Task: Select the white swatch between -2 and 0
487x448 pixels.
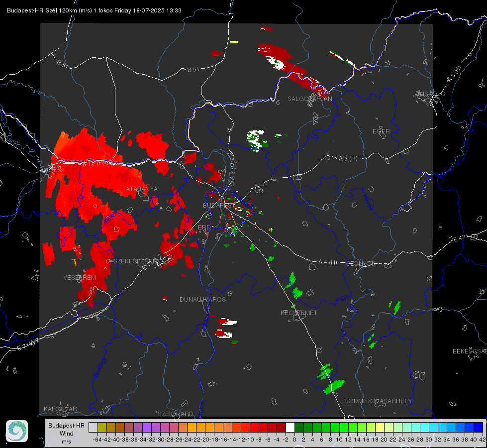Action: tap(290, 427)
